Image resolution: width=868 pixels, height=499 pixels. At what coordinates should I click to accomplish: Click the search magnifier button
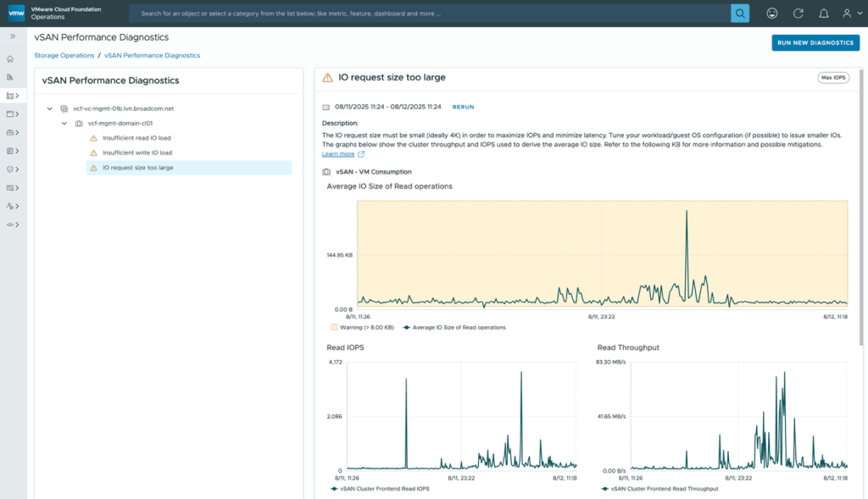click(740, 14)
